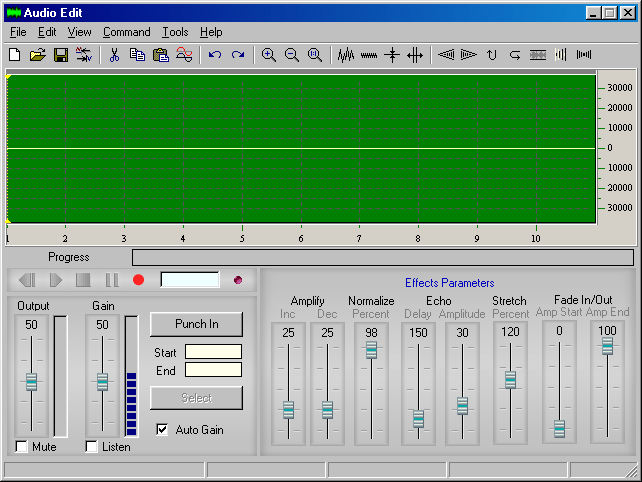Zoom out using the magnifier minus icon
The width and height of the screenshot is (642, 482).
coord(291,55)
